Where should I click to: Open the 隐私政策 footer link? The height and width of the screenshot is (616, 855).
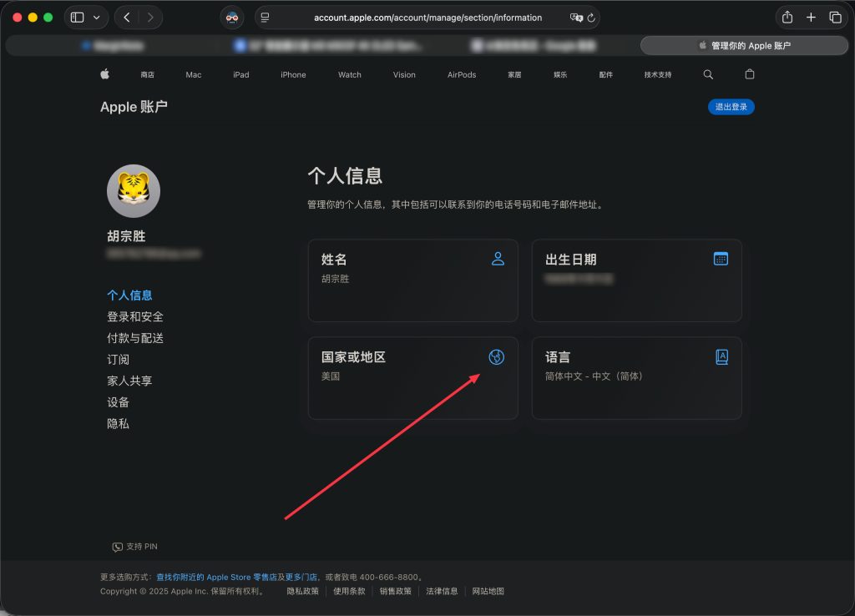(x=302, y=591)
